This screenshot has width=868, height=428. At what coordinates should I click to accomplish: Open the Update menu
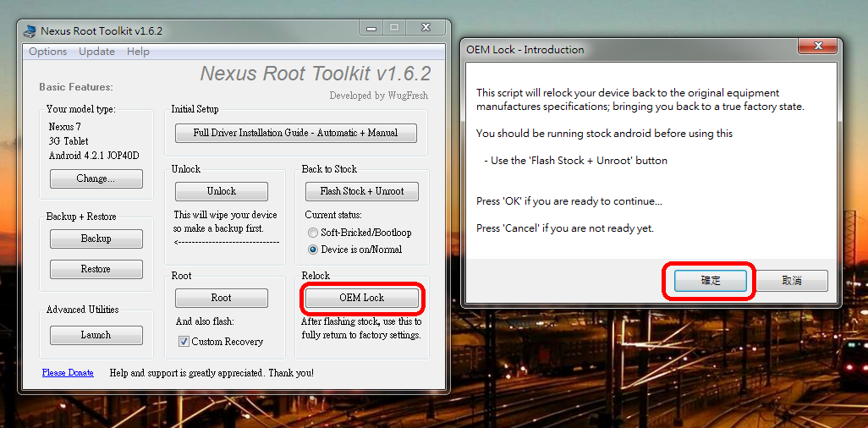[x=96, y=52]
